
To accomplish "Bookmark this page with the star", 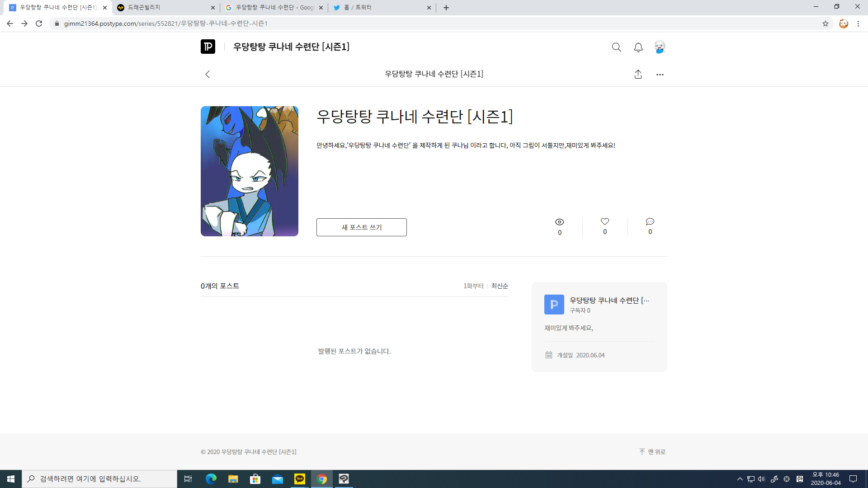I will click(x=826, y=23).
